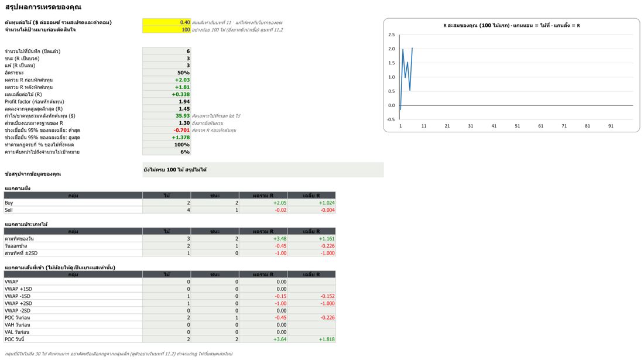
Task: Select the max drawdown value 1.45
Action: 166,109
